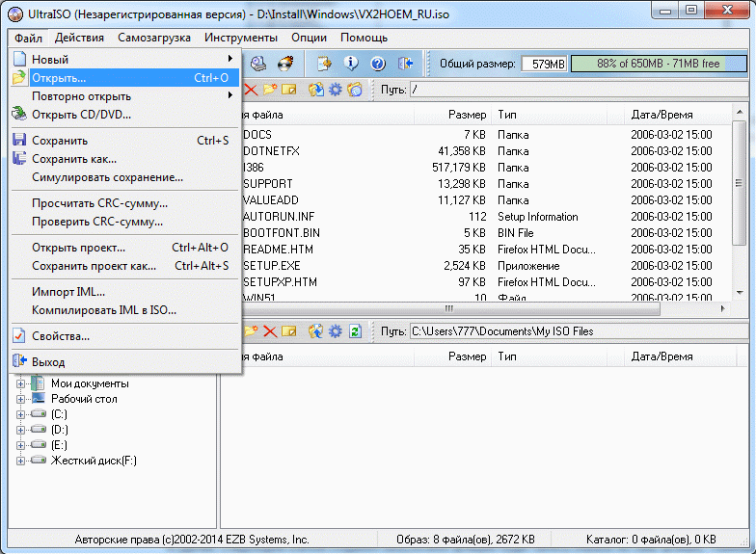Click the compress/convert image toolbar icon
This screenshot has width=756, height=554.
pyautogui.click(x=324, y=64)
